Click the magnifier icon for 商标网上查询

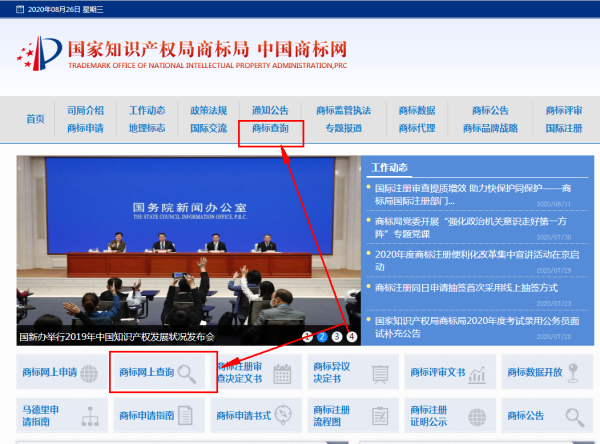[x=187, y=374]
